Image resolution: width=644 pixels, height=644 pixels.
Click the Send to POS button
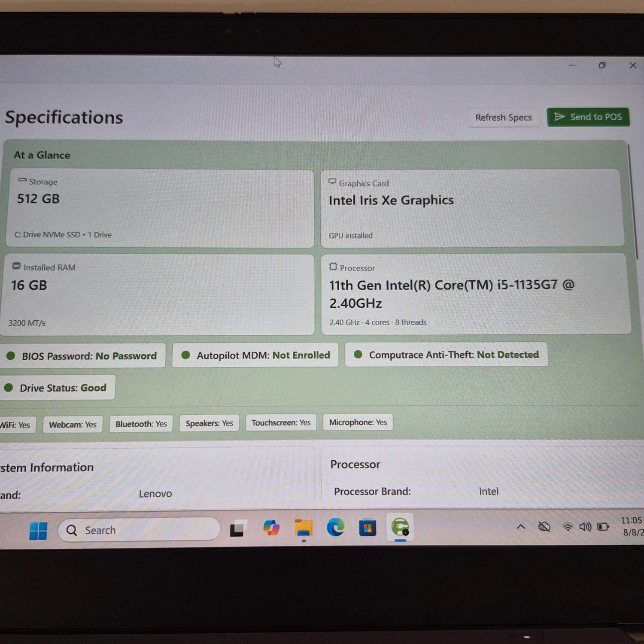point(588,117)
